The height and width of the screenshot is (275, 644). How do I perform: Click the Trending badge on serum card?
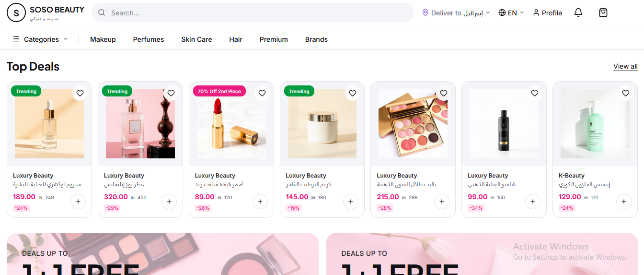[x=26, y=91]
